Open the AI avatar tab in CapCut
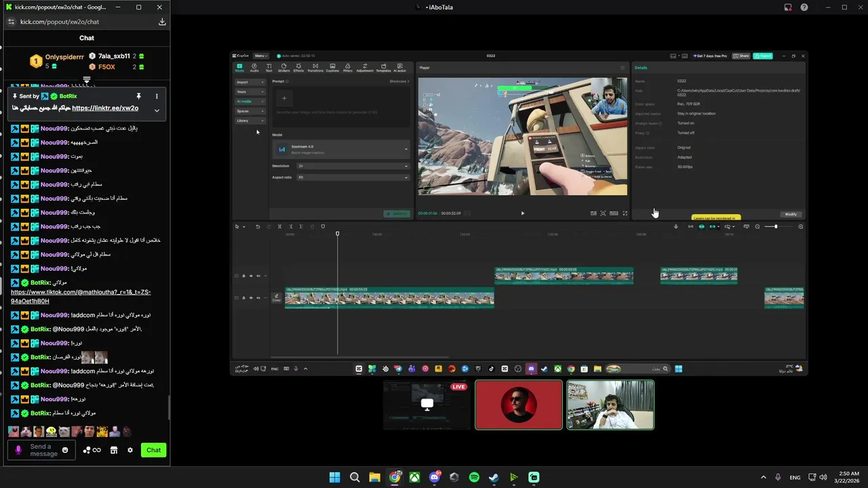 400,67
